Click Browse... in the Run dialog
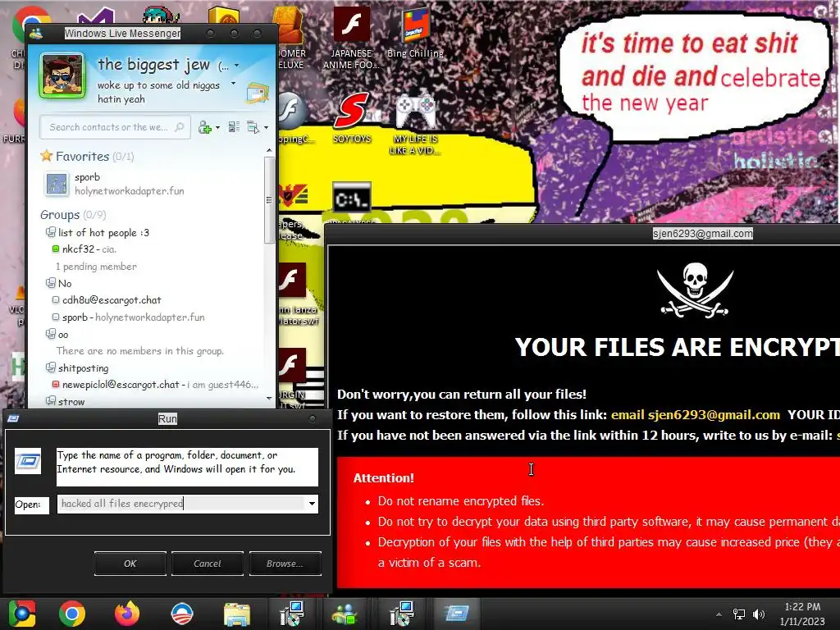The height and width of the screenshot is (630, 840). [285, 564]
